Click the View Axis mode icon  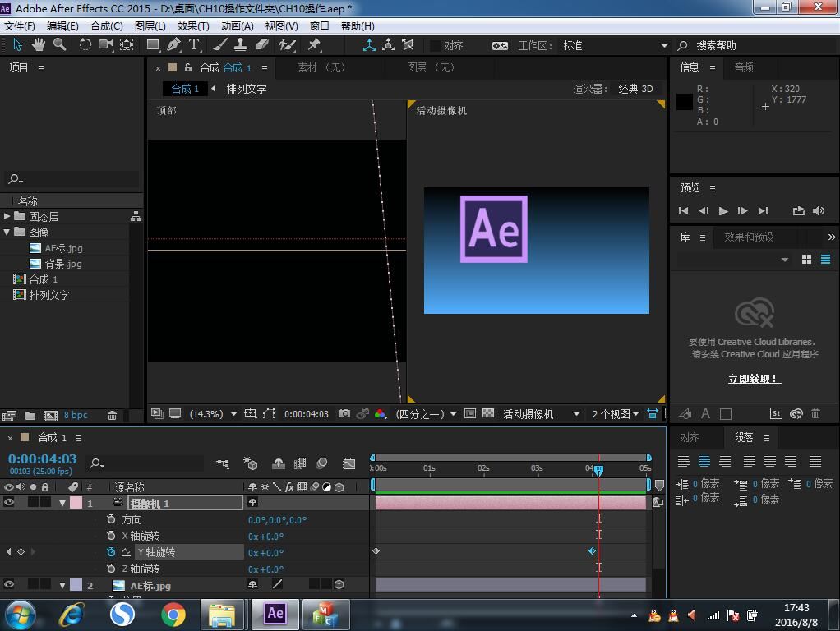408,45
